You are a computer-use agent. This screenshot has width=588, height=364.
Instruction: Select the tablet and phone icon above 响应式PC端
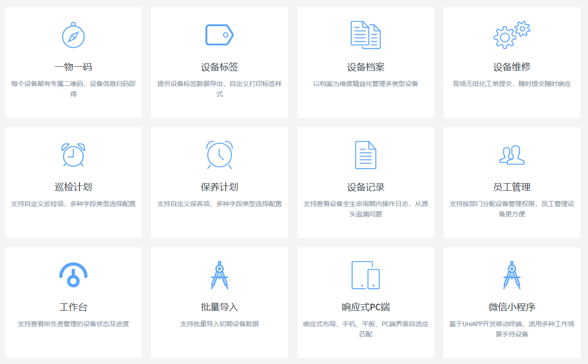click(x=365, y=275)
